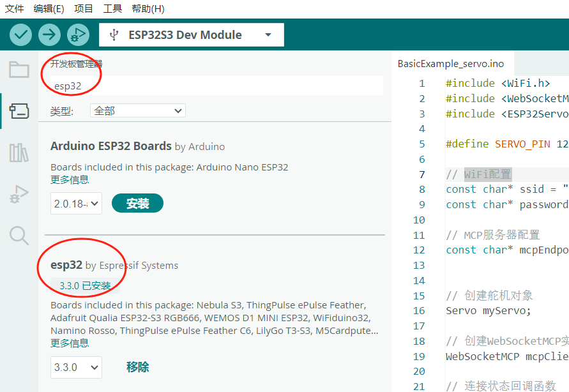Click line number 7 in the gutter
The width and height of the screenshot is (569, 392).
(x=421, y=174)
